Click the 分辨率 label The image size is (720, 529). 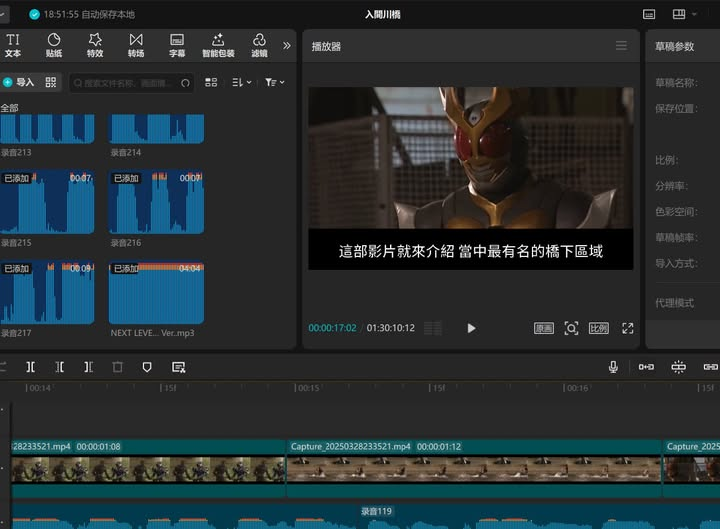pyautogui.click(x=671, y=186)
